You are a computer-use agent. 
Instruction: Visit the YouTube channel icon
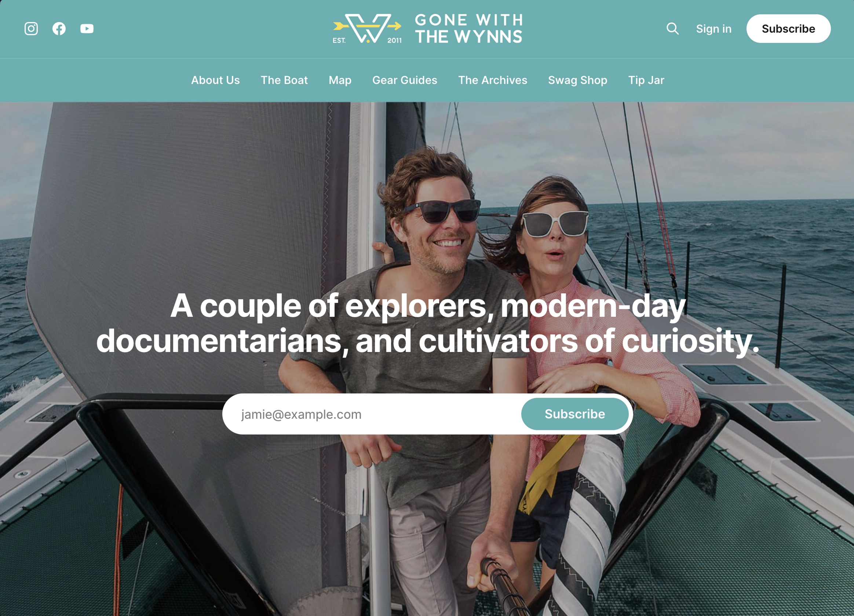pyautogui.click(x=87, y=29)
